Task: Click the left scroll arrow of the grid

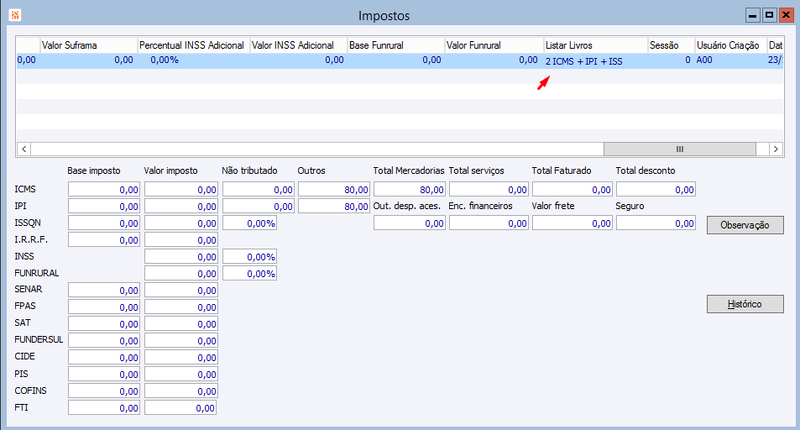Action: [23, 149]
